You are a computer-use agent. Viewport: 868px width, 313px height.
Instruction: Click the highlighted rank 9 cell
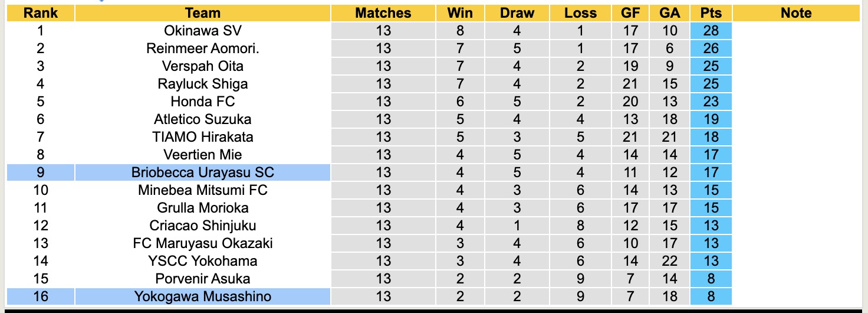[x=40, y=172]
